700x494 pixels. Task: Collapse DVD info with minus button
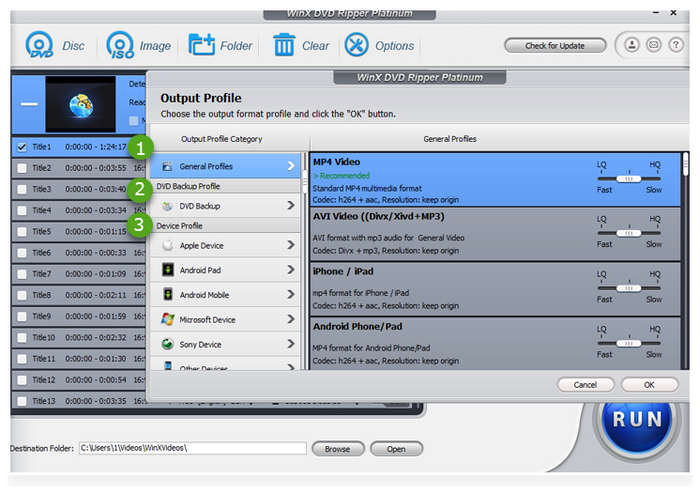tap(29, 104)
